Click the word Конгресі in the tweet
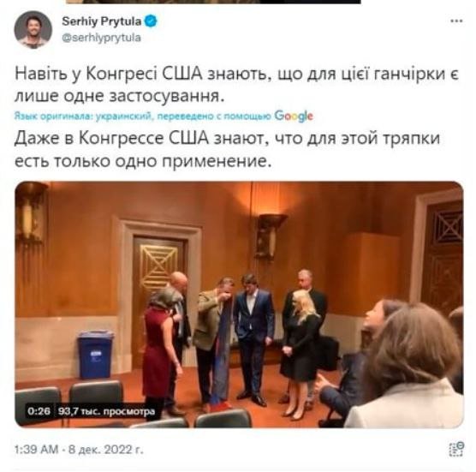Image resolution: width=476 pixels, height=472 pixels. [122, 75]
